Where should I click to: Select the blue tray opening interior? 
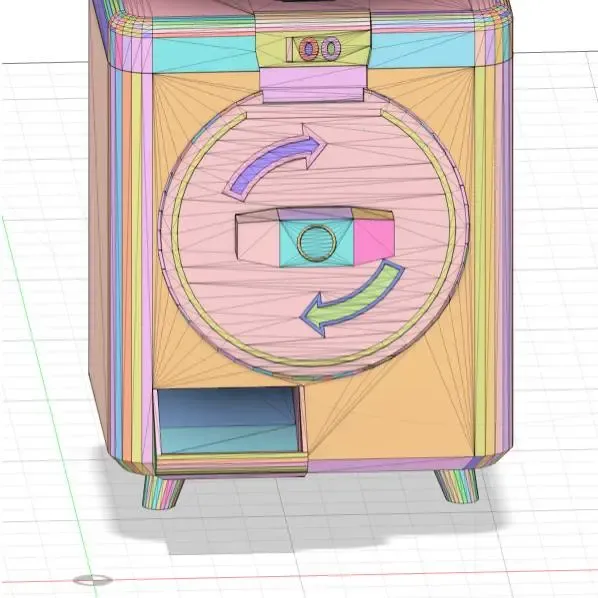click(x=228, y=420)
